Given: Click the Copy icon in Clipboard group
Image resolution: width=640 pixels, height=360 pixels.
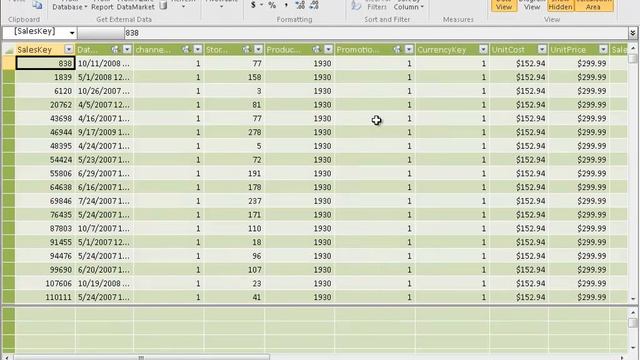Looking at the screenshot, I should pos(38,4).
